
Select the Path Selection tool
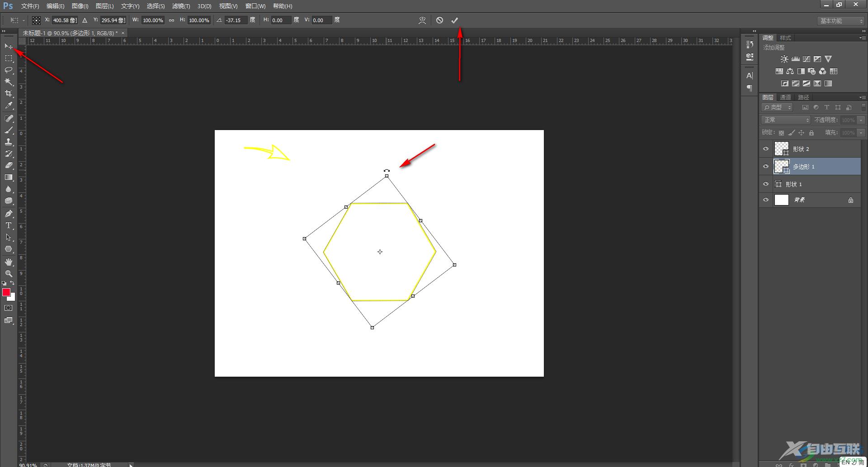pyautogui.click(x=9, y=237)
